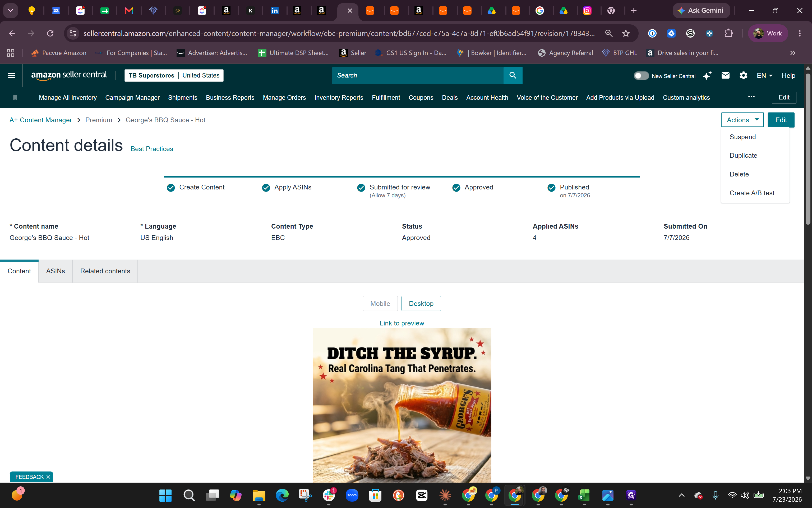This screenshot has height=508, width=812.
Task: Open the Windows Start menu
Action: click(165, 495)
